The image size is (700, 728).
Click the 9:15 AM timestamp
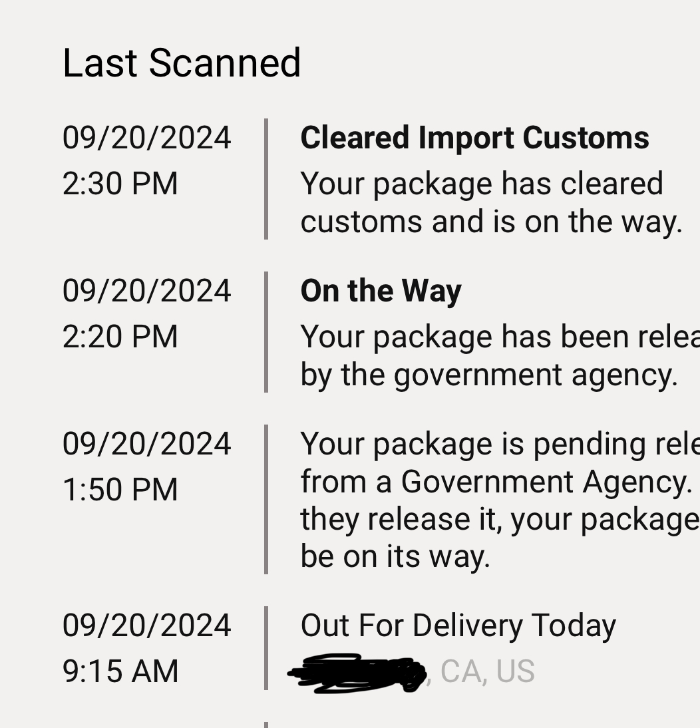coord(120,671)
